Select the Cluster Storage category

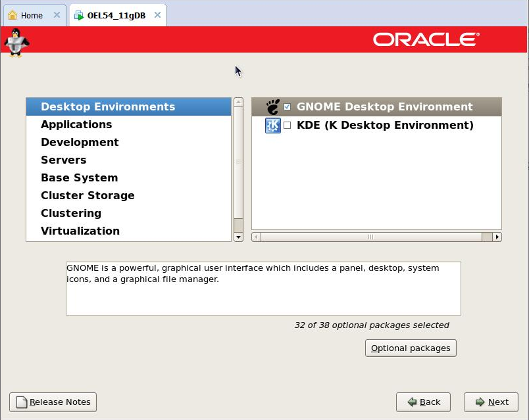[x=128, y=195]
